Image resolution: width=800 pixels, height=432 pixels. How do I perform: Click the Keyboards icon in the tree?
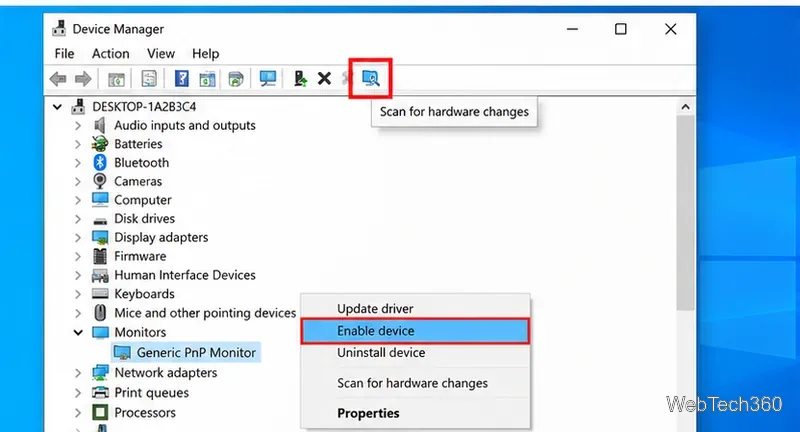point(100,294)
